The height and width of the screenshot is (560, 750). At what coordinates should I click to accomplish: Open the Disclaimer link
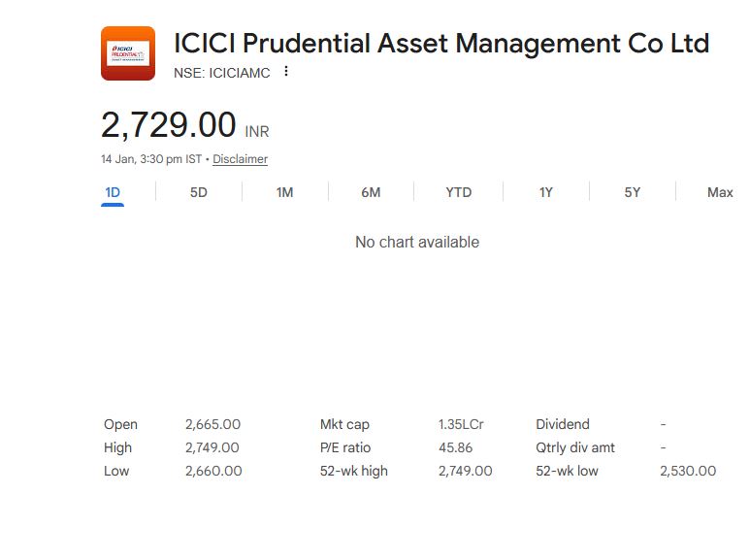coord(240,159)
